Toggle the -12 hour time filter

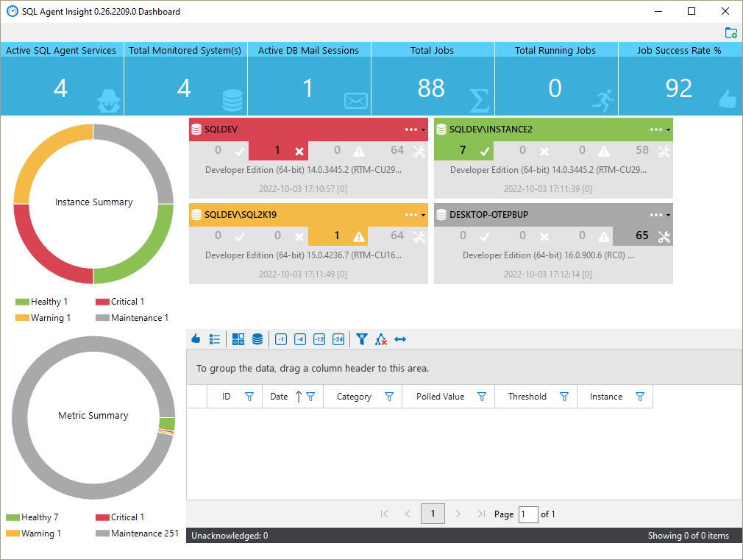[319, 339]
